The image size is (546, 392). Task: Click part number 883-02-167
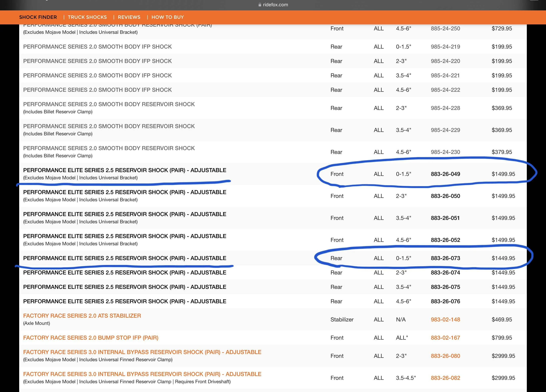click(445, 338)
